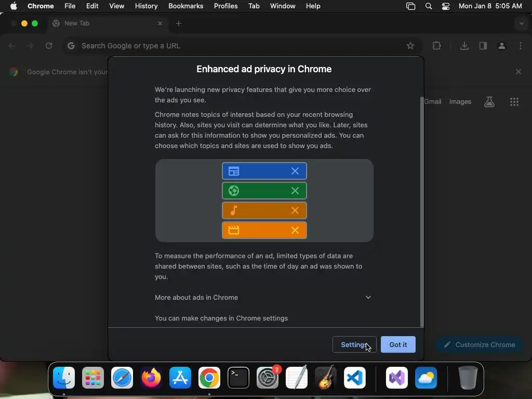
Task: Remove the movie clapperboard topic chip
Action: click(295, 230)
